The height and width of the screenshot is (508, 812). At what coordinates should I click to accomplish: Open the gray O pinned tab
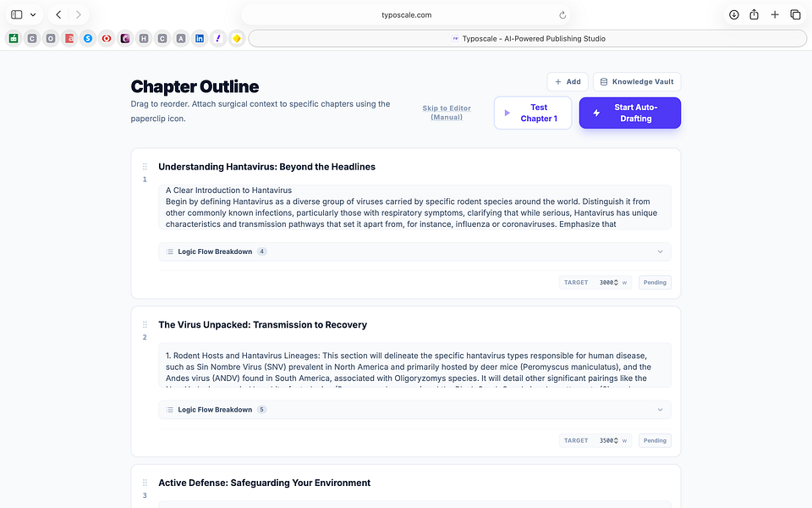[51, 38]
